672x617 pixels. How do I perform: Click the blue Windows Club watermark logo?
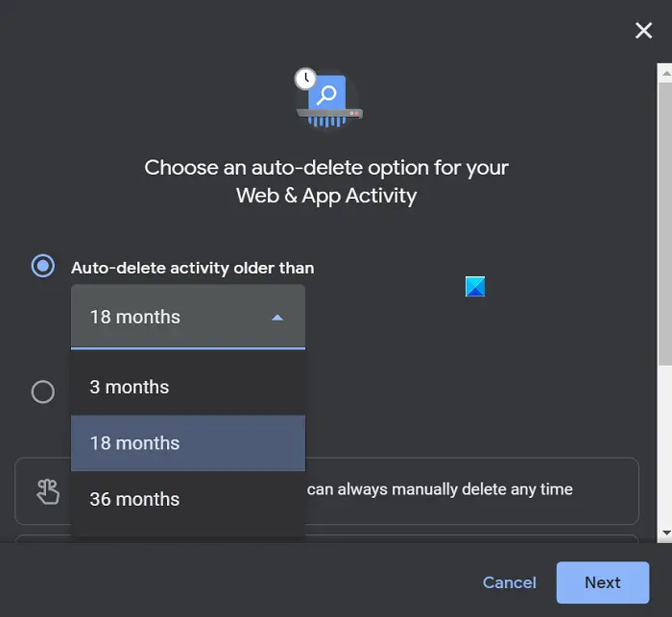point(475,286)
